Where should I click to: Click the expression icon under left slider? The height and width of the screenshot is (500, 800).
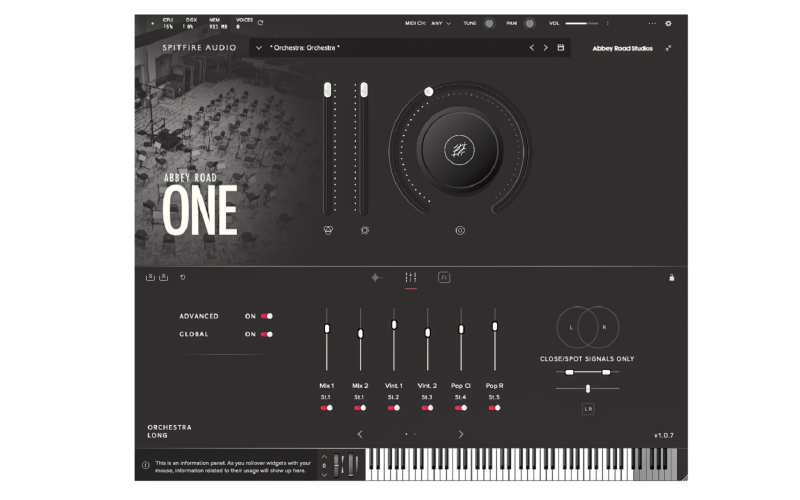click(x=328, y=230)
